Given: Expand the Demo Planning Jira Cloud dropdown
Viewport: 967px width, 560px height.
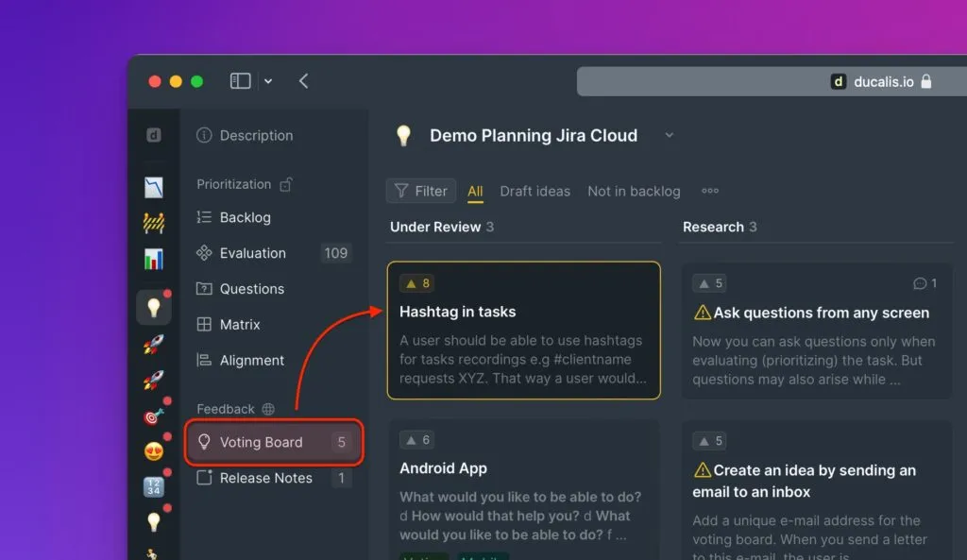Looking at the screenshot, I should (x=669, y=135).
